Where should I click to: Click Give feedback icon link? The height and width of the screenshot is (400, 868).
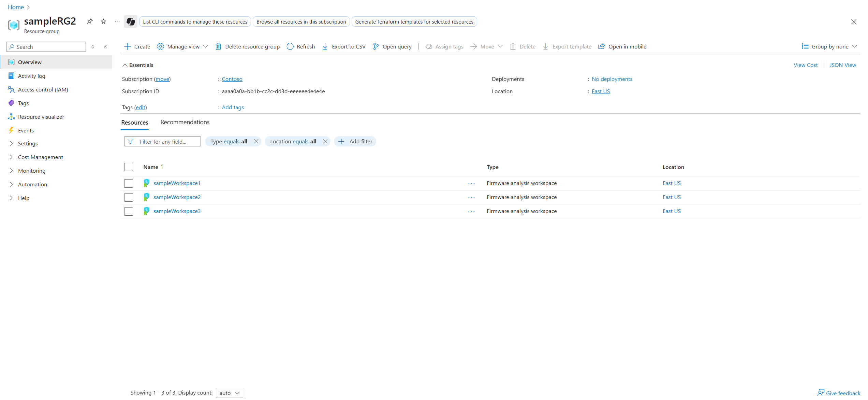[x=839, y=393]
